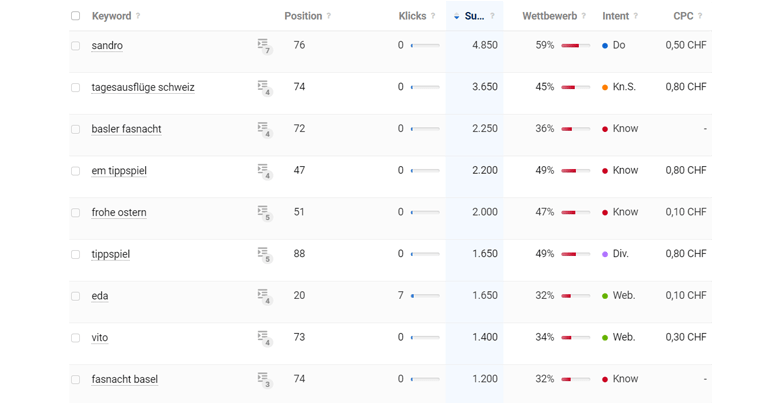Viewport: 781px width, 403px height.
Task: Sort table by Position column header
Action: tap(303, 16)
